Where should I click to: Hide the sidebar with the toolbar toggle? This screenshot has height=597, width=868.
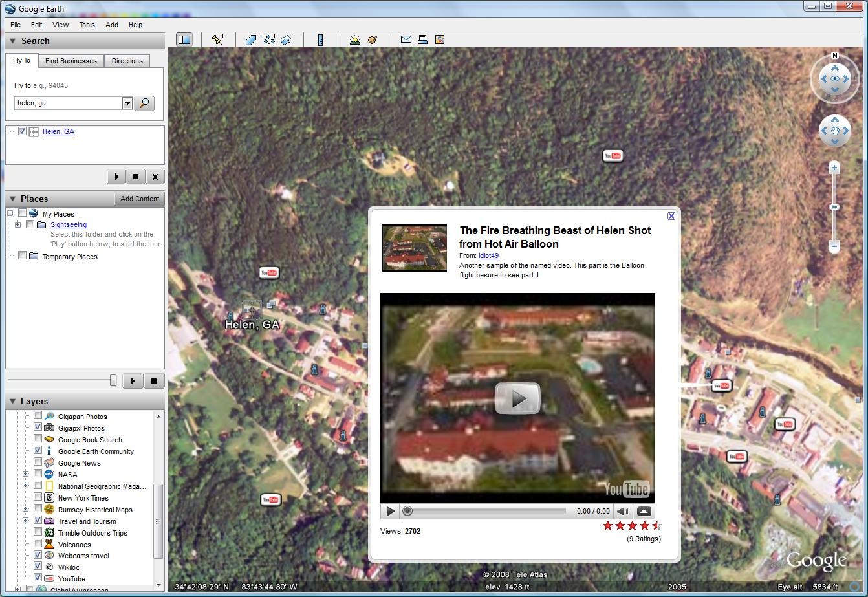pos(184,39)
